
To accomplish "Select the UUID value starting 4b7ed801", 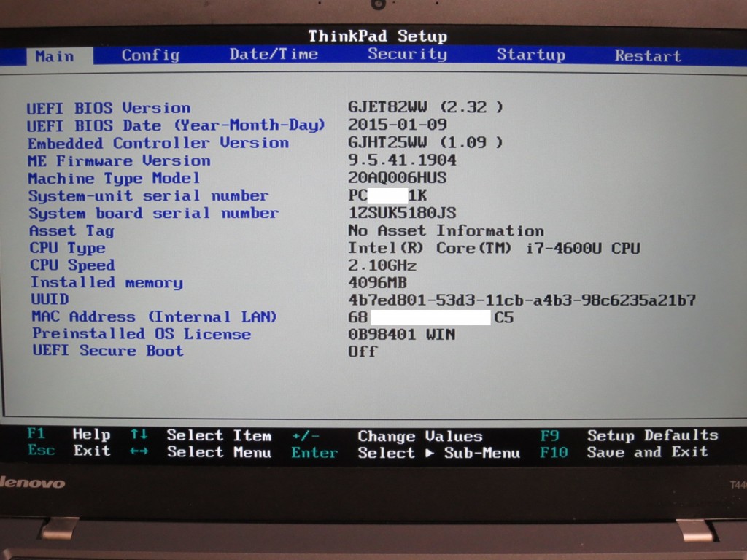I will coord(522,300).
